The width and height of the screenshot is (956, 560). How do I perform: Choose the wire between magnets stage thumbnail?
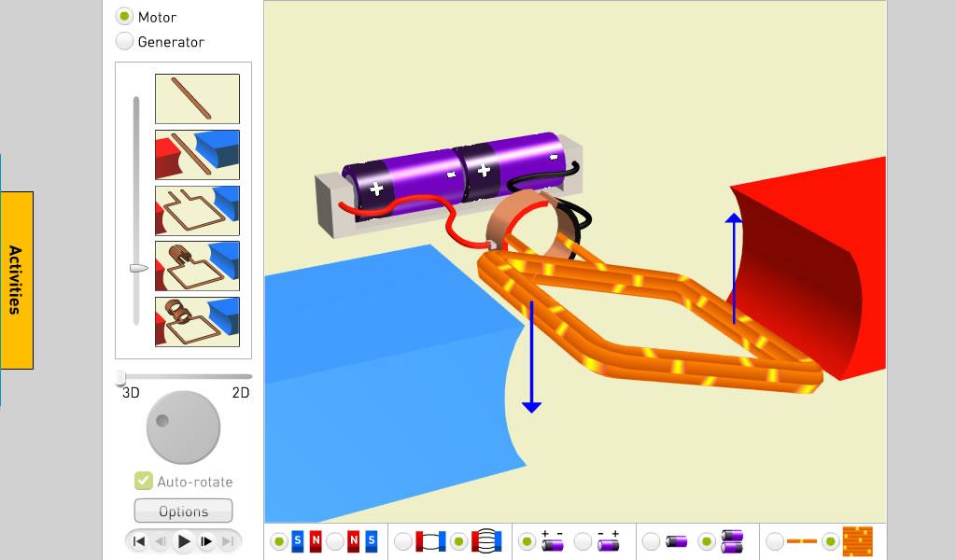197,155
